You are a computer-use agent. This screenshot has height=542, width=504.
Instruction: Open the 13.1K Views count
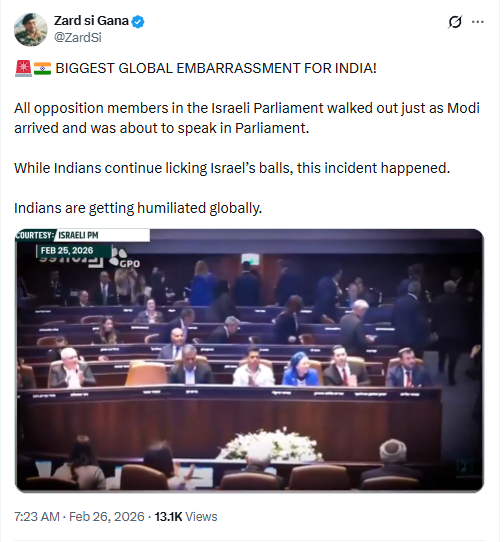click(x=186, y=516)
